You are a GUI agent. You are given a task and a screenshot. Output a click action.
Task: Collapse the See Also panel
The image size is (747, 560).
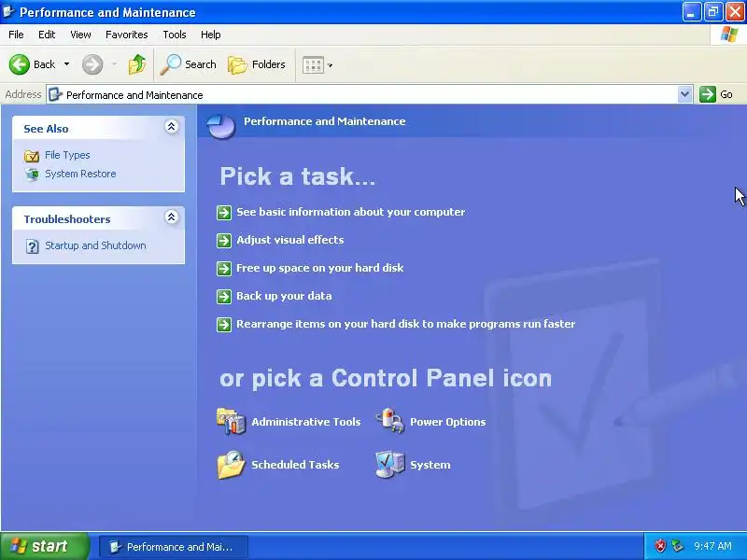click(172, 127)
